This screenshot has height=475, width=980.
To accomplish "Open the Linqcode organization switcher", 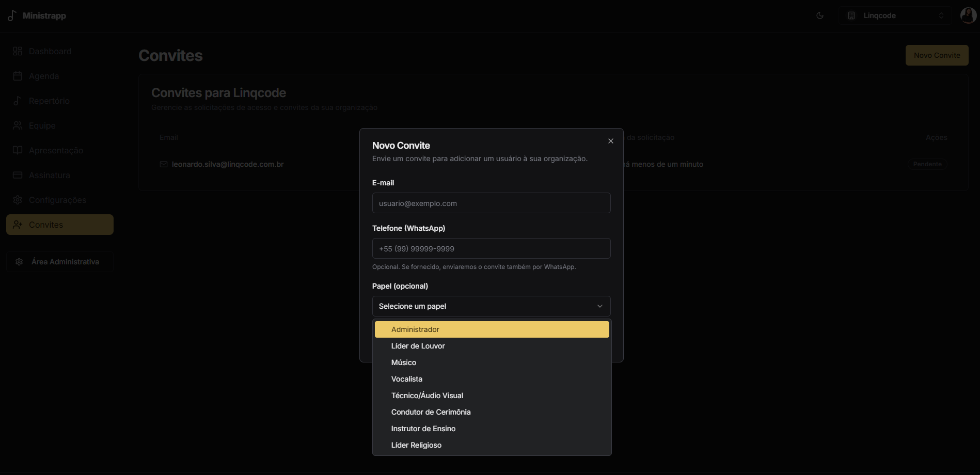I will click(896, 15).
